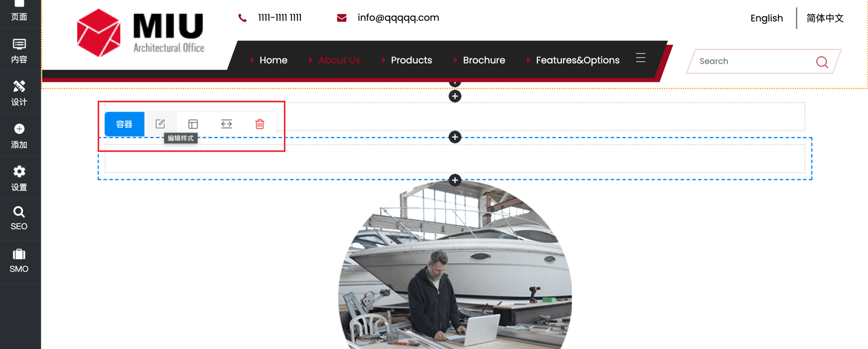868x349 pixels.
Task: Expand the hamburger menu in navigation bar
Action: [641, 58]
